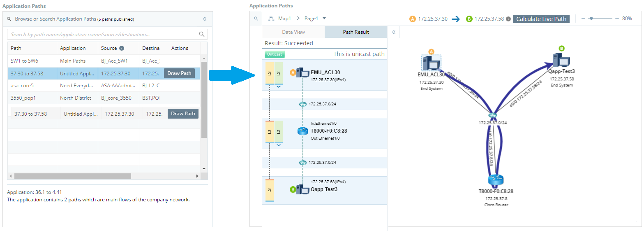
Task: Click the EMU_ACL30 end system on map
Action: tap(431, 63)
